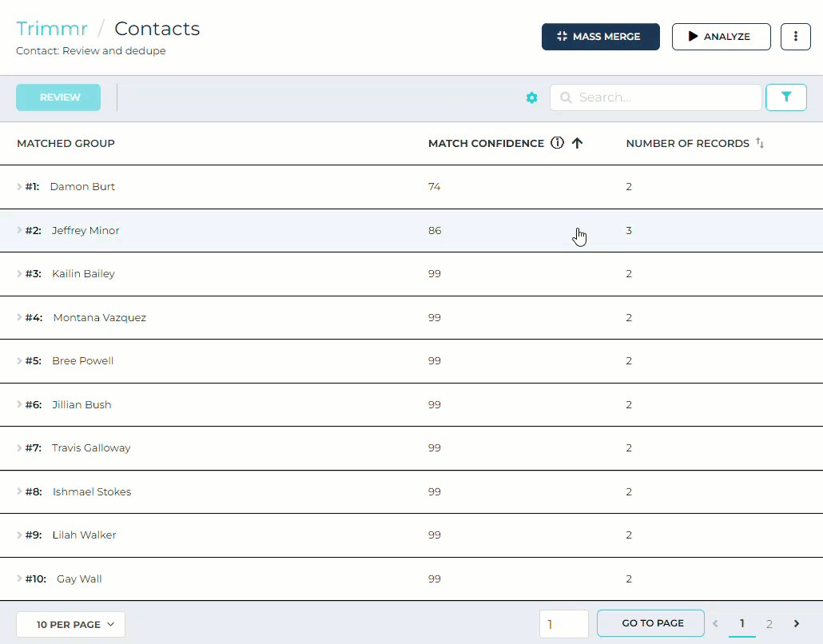Expand group #5 Bree Powell
Screen dimensions: 823x644
click(19, 361)
